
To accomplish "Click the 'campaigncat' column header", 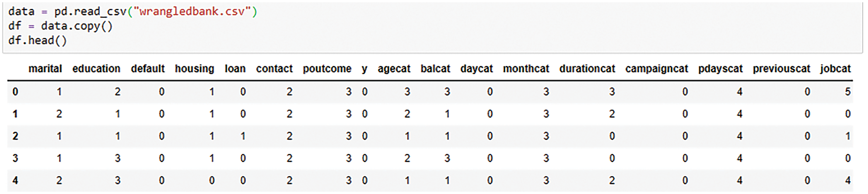I will tap(656, 69).
